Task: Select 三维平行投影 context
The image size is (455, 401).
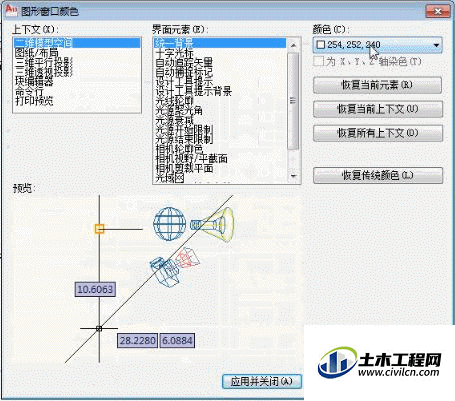Action: pyautogui.click(x=77, y=62)
